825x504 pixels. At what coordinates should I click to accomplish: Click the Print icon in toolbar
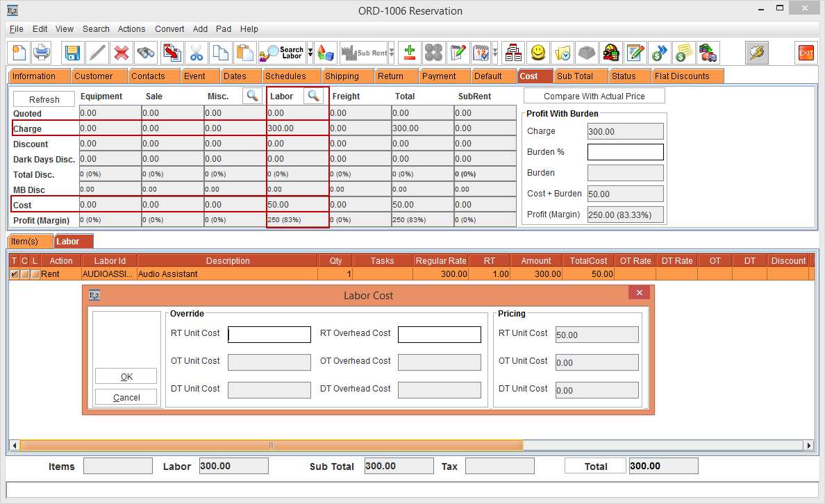point(42,53)
